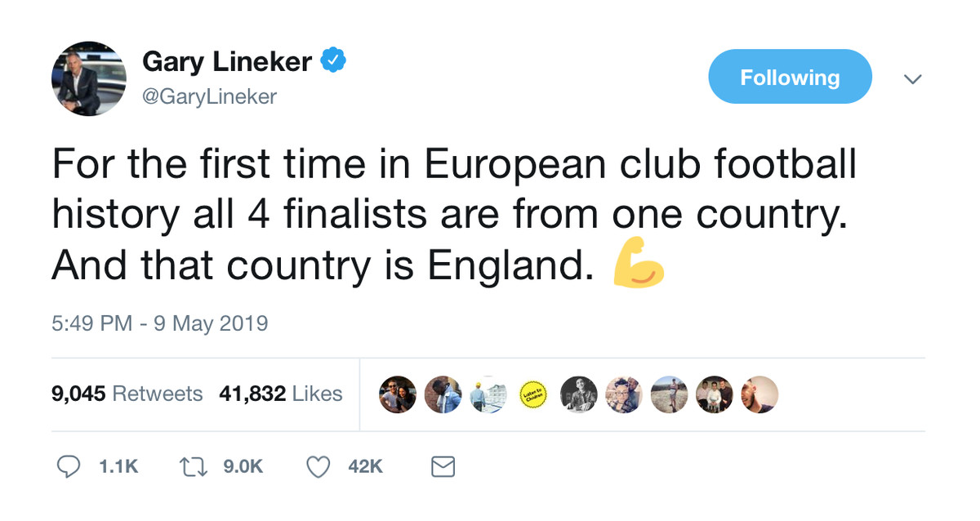Like the tweet with the heart icon

(x=317, y=466)
